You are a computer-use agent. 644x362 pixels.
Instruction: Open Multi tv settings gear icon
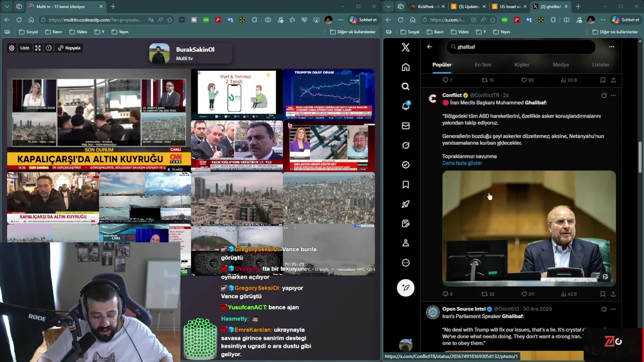click(12, 48)
